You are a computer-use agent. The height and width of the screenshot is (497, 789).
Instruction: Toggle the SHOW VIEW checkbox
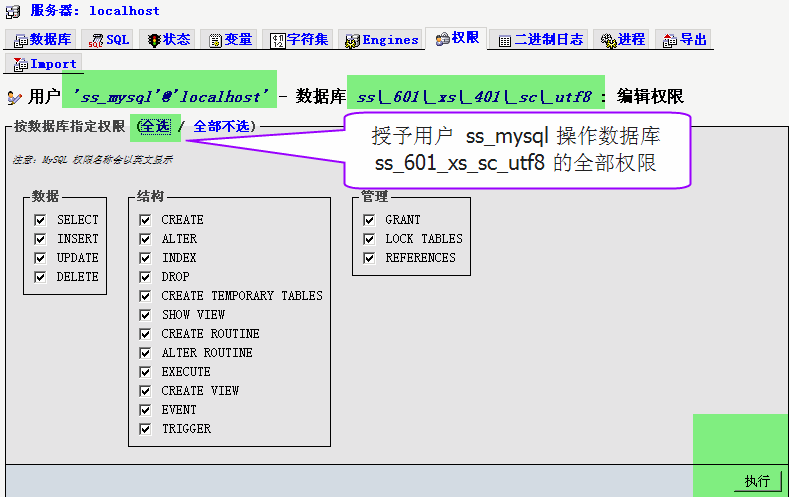click(145, 315)
